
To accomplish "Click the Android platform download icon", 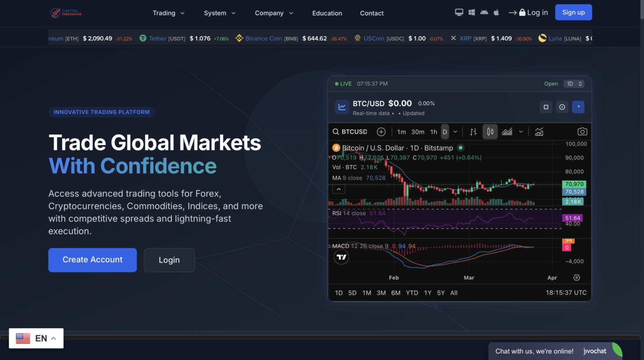I will tap(484, 12).
